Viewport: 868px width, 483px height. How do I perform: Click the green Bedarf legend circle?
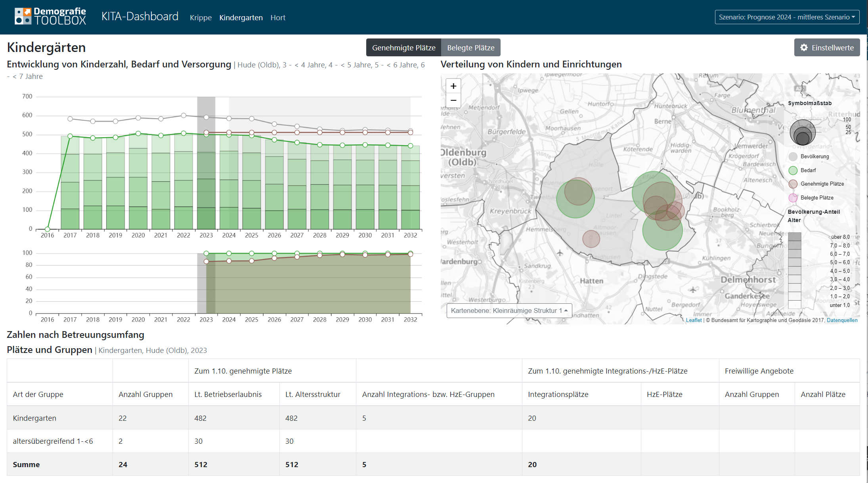[x=793, y=171]
